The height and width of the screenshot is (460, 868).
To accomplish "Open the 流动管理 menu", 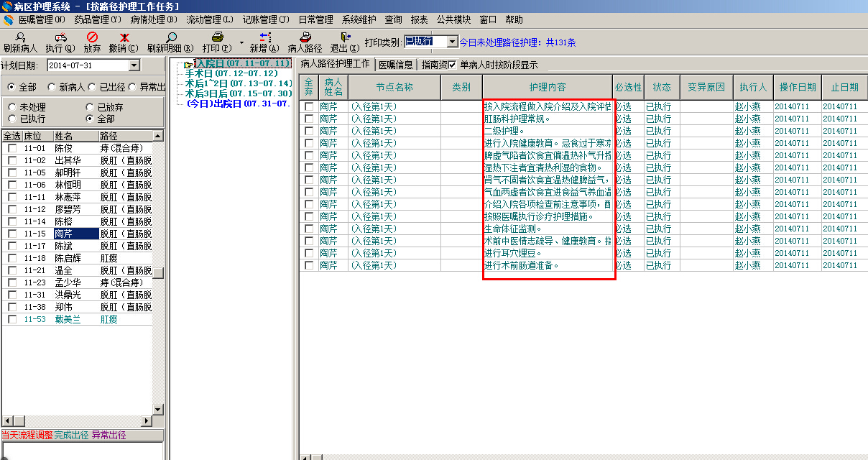I will 209,19.
